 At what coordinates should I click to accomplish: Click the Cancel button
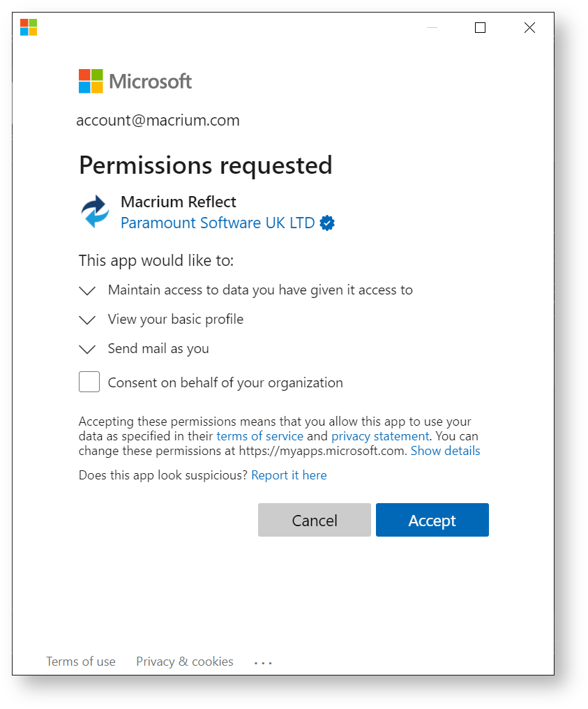point(315,520)
